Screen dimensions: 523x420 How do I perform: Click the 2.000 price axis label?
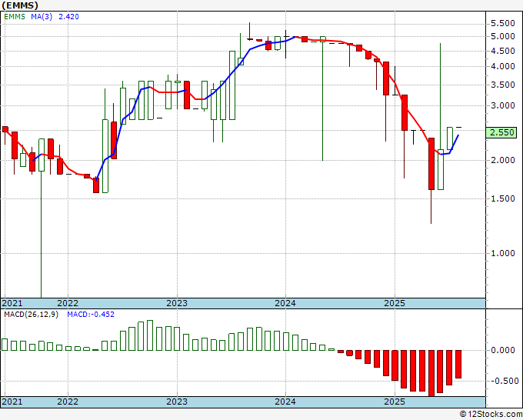click(x=503, y=160)
